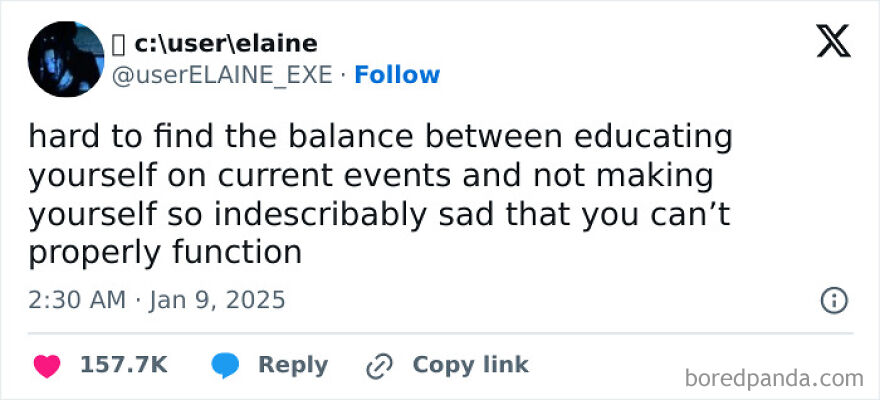Open the user's profile avatar
The height and width of the screenshot is (400, 880).
(x=65, y=59)
